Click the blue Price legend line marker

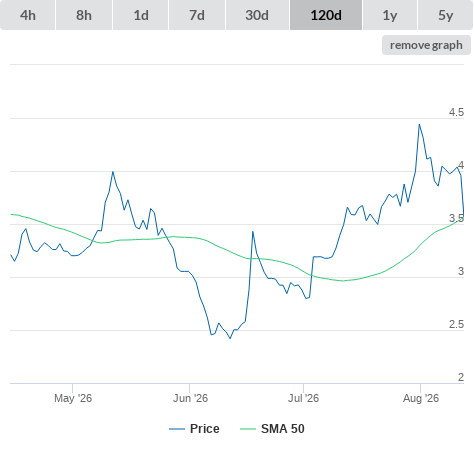click(177, 429)
